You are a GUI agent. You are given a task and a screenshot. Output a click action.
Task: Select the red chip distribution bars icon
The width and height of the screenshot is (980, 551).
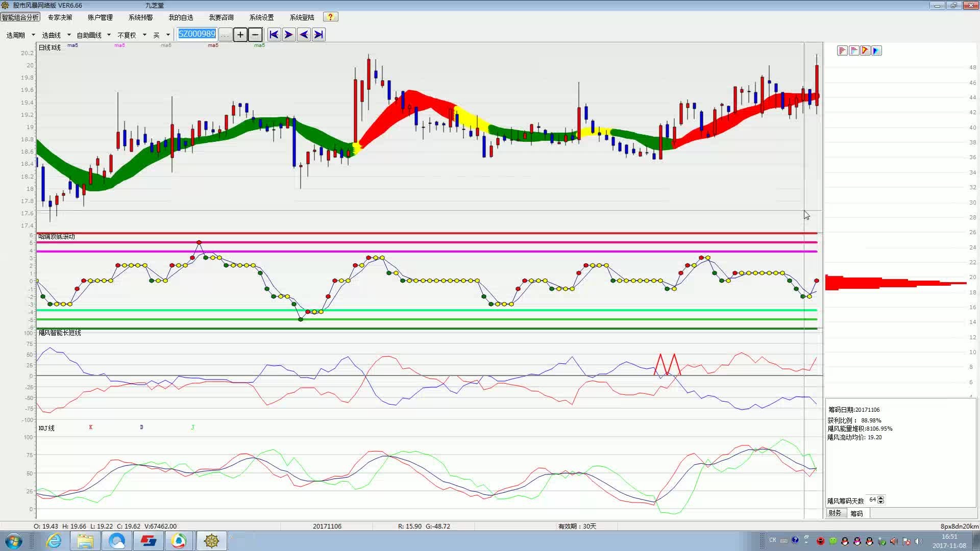tap(842, 51)
